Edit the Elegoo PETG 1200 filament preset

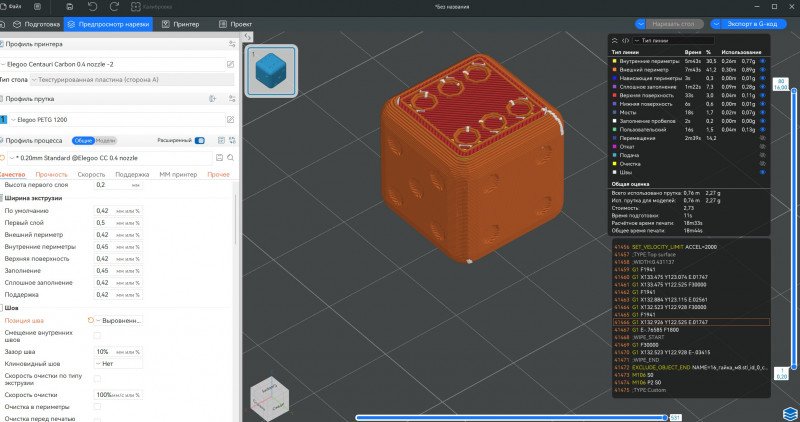click(x=230, y=119)
